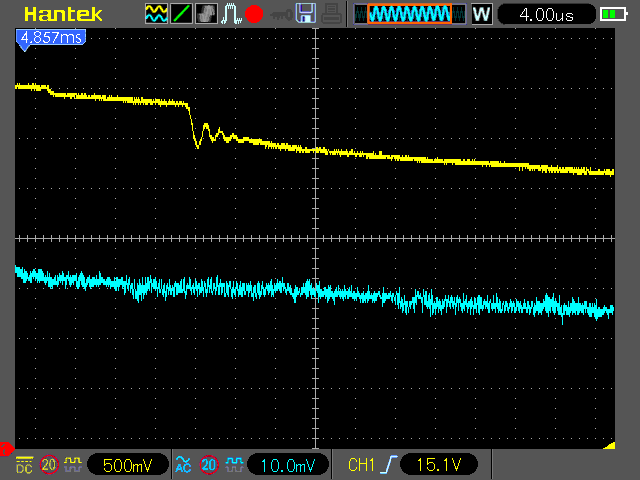Select the sine wave display icon

(156, 13)
